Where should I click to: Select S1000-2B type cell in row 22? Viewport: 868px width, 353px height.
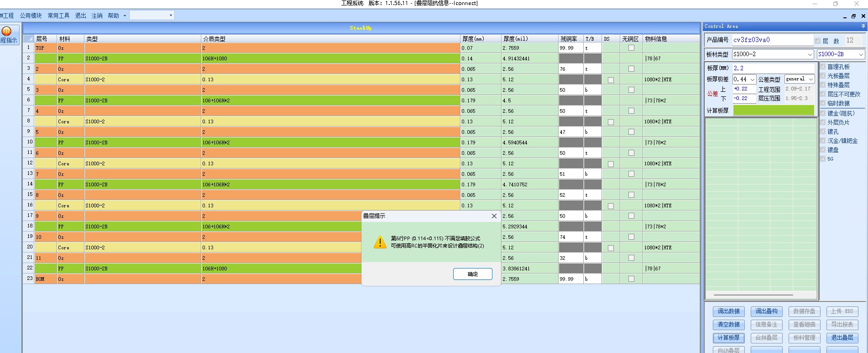click(x=143, y=269)
